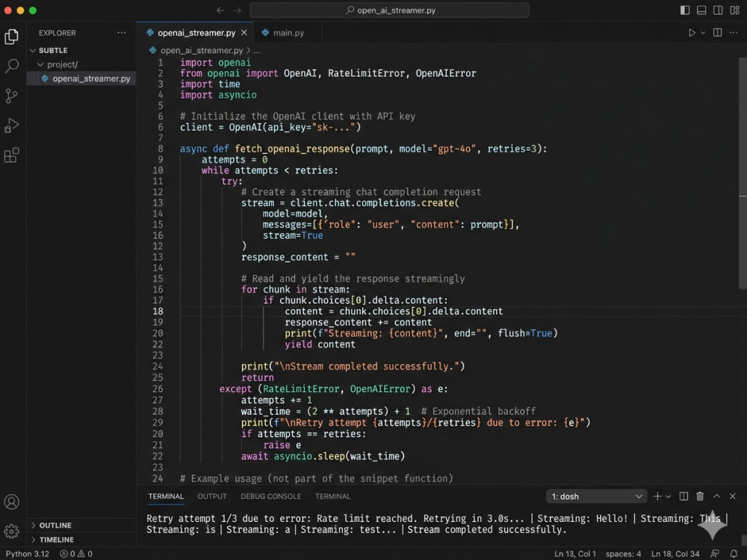Viewport: 747px width, 560px height.
Task: Kill the terminal with trash icon
Action: (700, 497)
